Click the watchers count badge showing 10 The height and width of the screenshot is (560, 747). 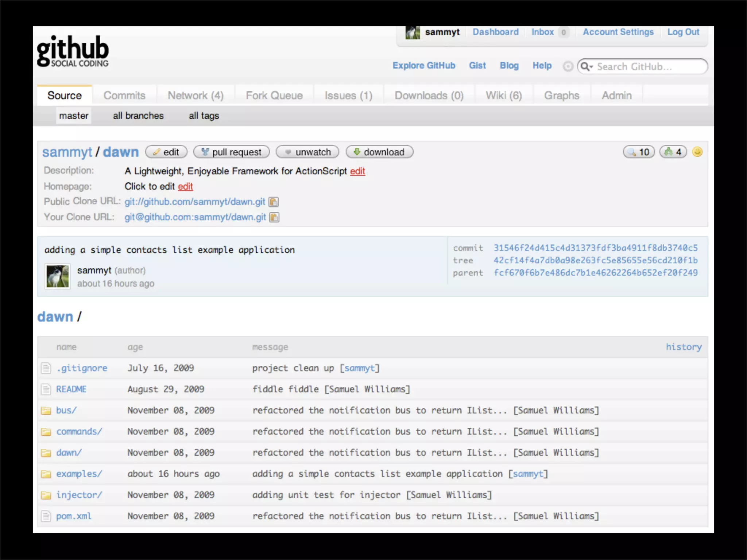pos(639,152)
